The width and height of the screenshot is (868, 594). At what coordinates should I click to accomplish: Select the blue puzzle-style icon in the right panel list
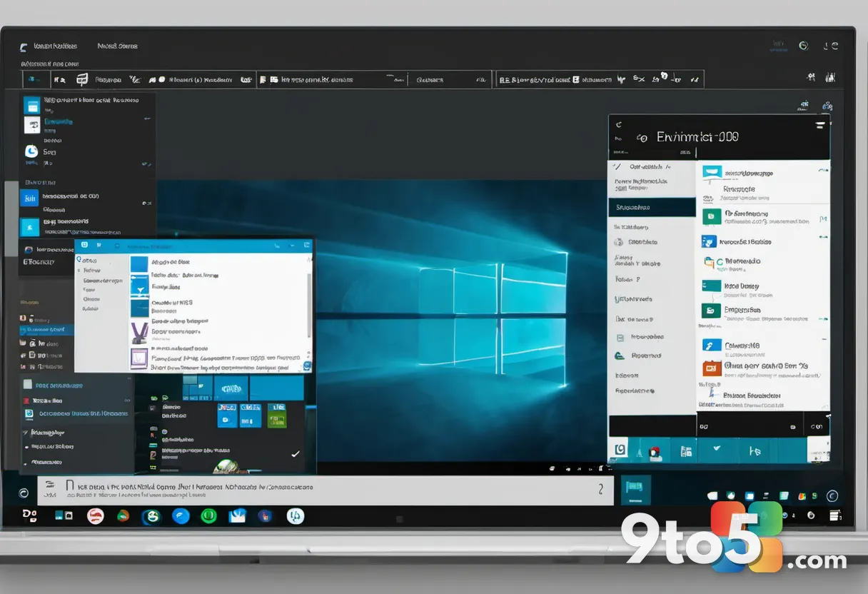[709, 241]
